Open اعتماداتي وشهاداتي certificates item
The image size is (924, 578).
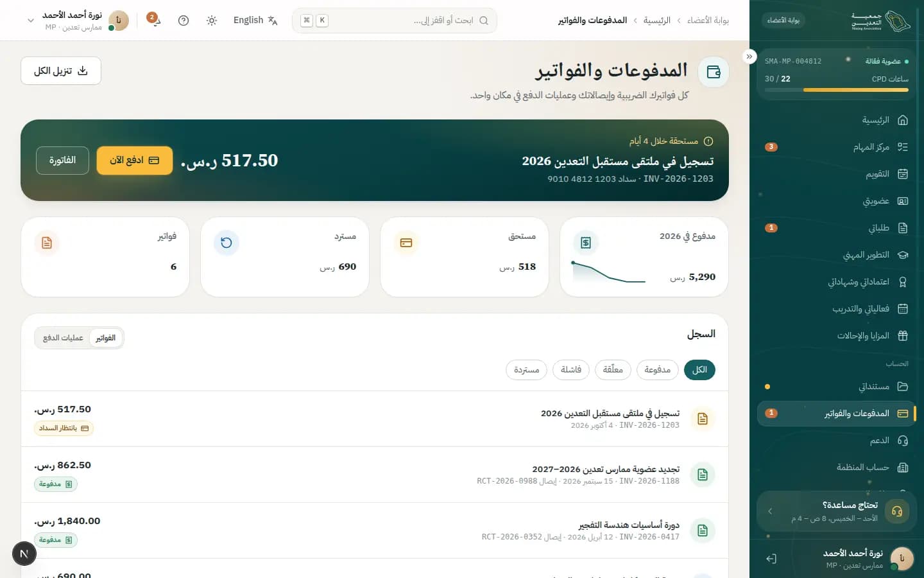(836, 282)
